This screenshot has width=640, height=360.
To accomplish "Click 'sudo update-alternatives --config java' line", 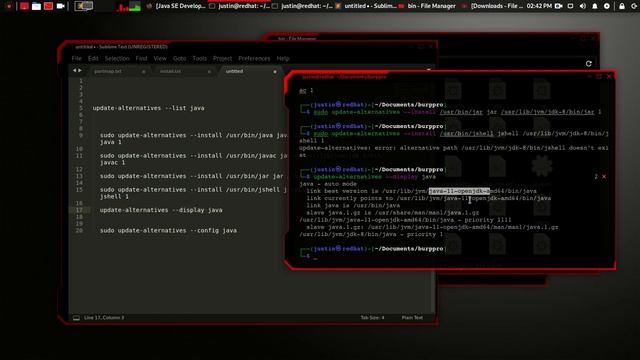I will click(168, 231).
